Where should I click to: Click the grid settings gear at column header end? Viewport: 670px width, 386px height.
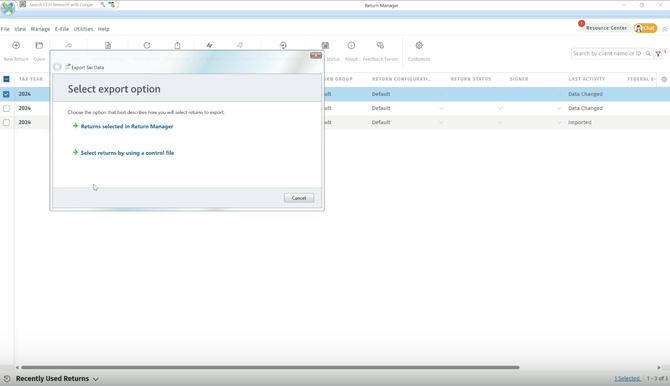[x=664, y=79]
